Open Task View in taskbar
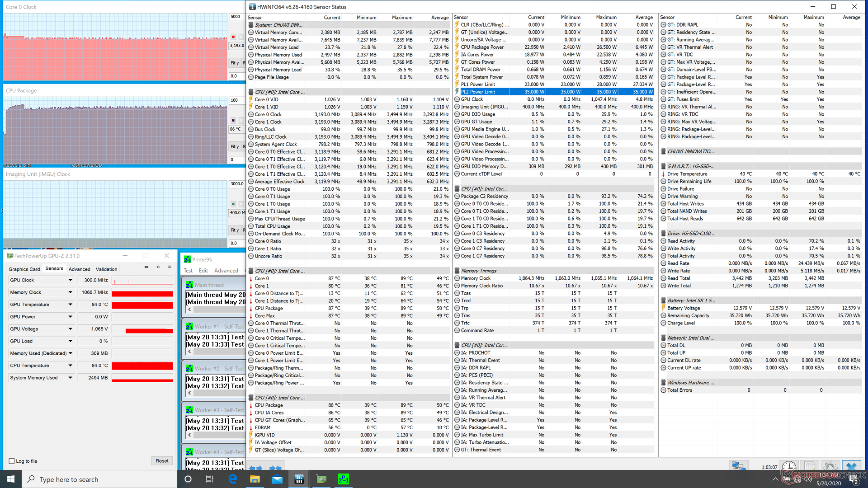The width and height of the screenshot is (868, 488). pos(210,479)
